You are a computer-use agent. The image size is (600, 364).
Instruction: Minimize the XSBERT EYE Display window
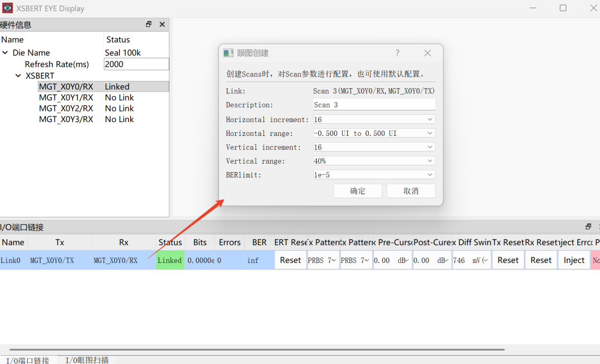coord(533,8)
